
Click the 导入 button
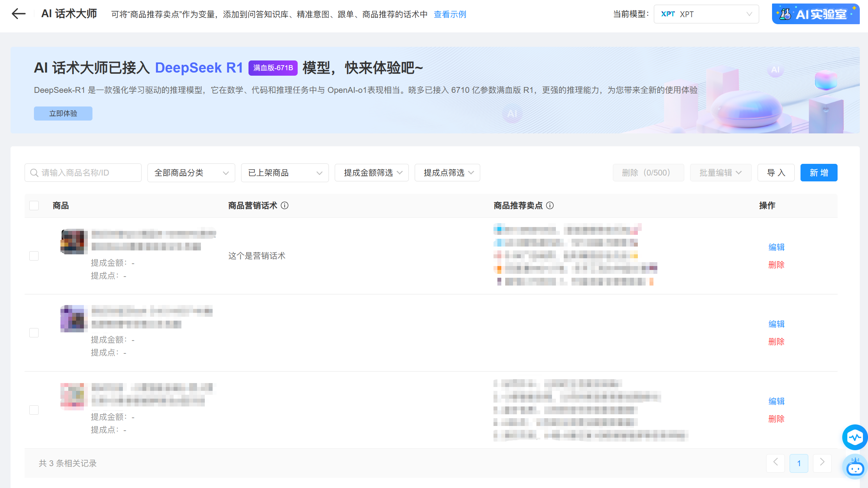click(x=776, y=173)
